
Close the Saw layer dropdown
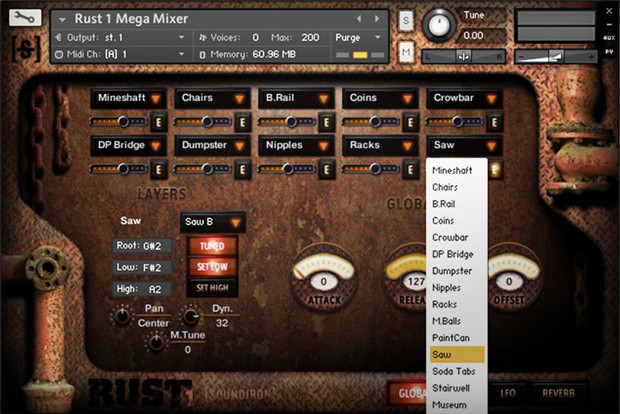pos(464,146)
